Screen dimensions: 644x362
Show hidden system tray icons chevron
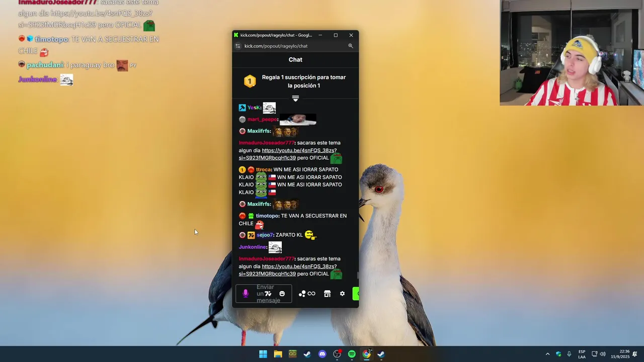pos(547,354)
